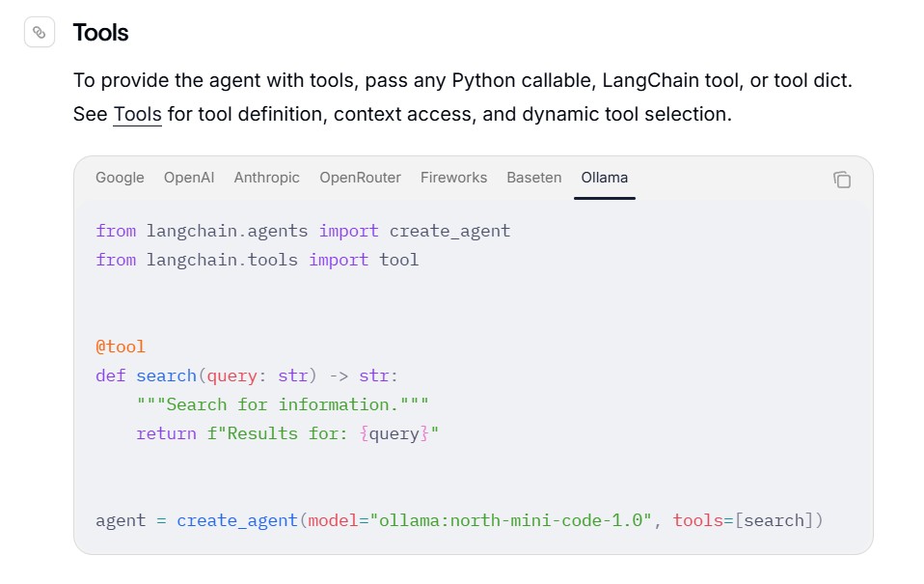Open the Tools documentation link
The image size is (924, 584).
tap(137, 114)
